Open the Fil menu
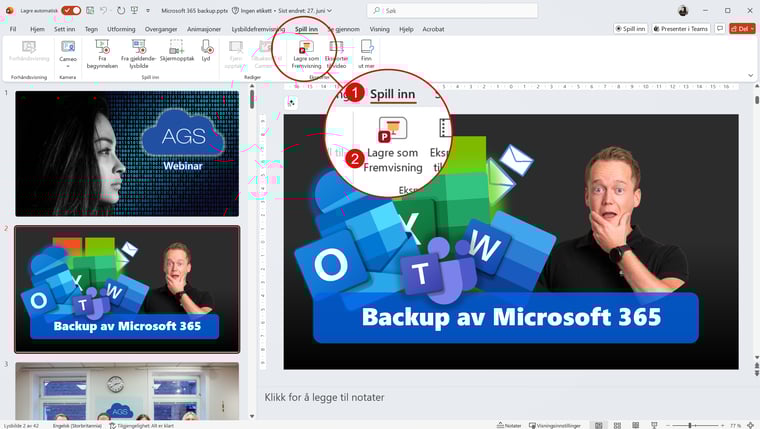Viewport: 760px width, 429px height. point(13,29)
